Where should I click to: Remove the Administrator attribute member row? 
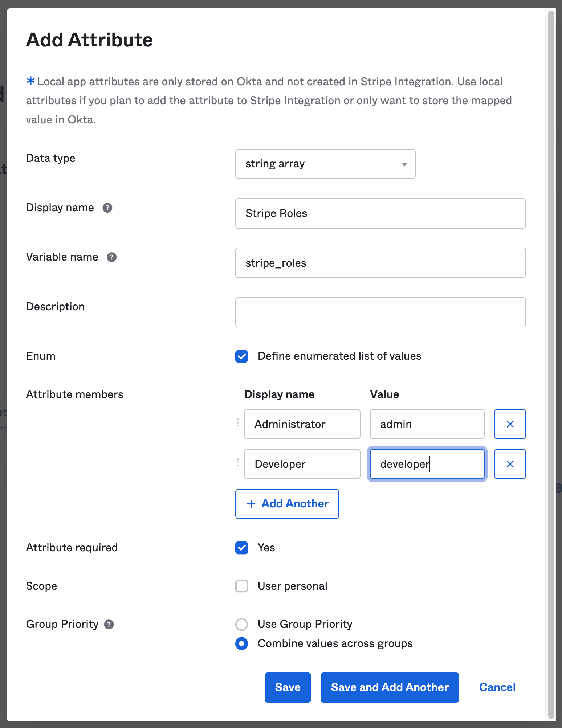[x=510, y=424]
